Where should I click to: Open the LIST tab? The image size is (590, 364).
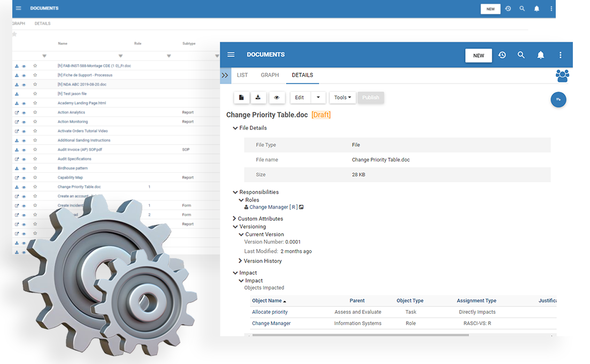pyautogui.click(x=242, y=75)
